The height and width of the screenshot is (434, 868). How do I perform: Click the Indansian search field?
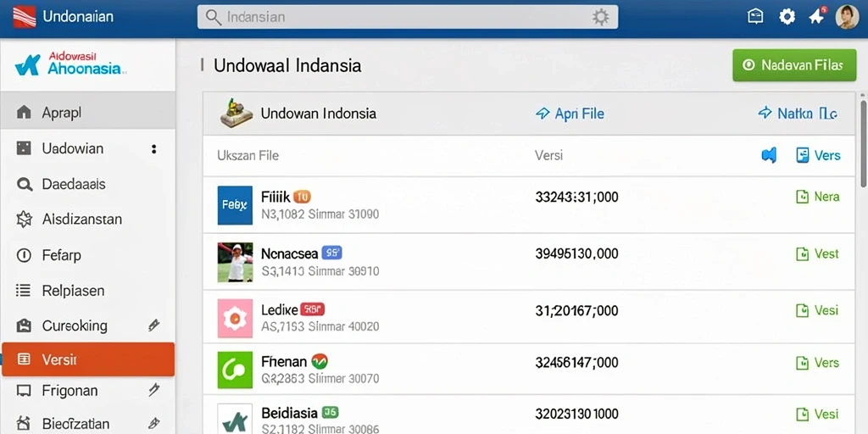pyautogui.click(x=408, y=17)
